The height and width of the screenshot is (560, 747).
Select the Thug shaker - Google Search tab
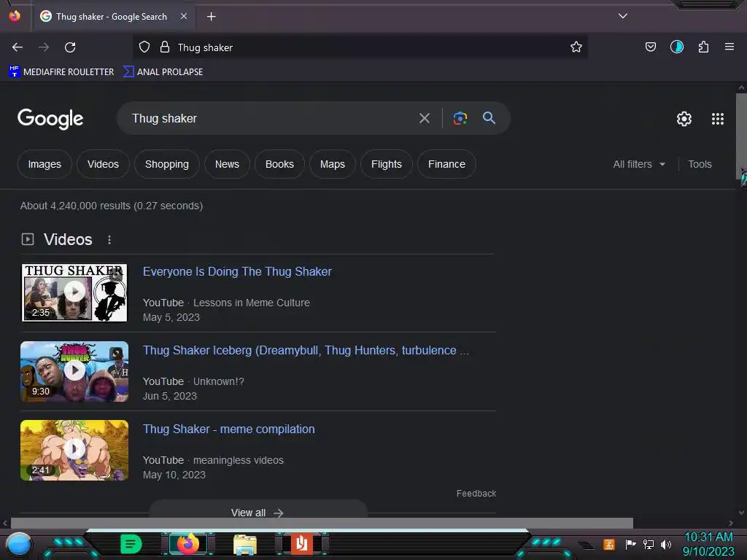point(113,17)
